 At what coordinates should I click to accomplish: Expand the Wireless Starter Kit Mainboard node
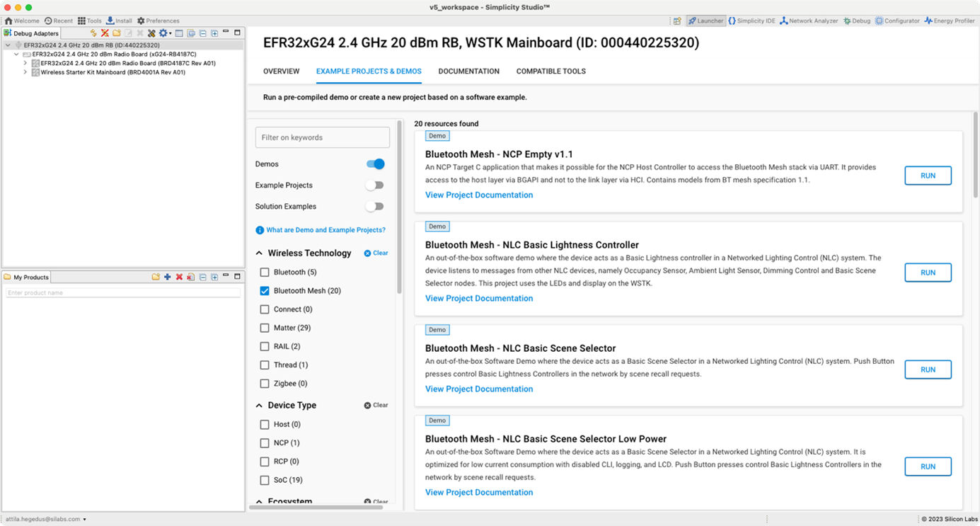25,72
